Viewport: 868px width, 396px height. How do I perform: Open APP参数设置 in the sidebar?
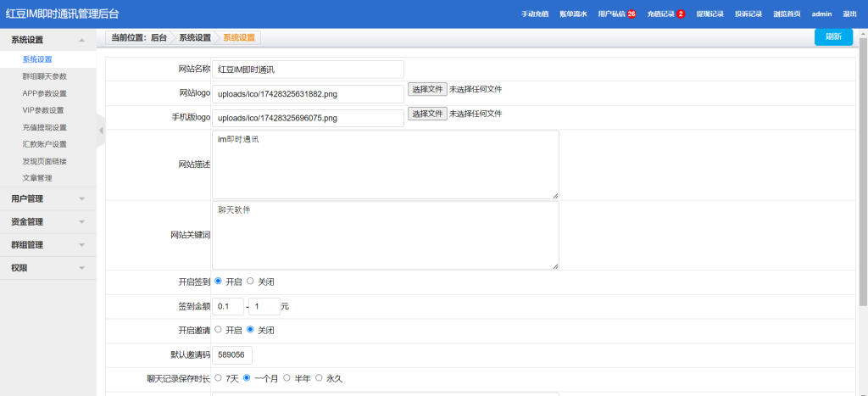pyautogui.click(x=44, y=93)
